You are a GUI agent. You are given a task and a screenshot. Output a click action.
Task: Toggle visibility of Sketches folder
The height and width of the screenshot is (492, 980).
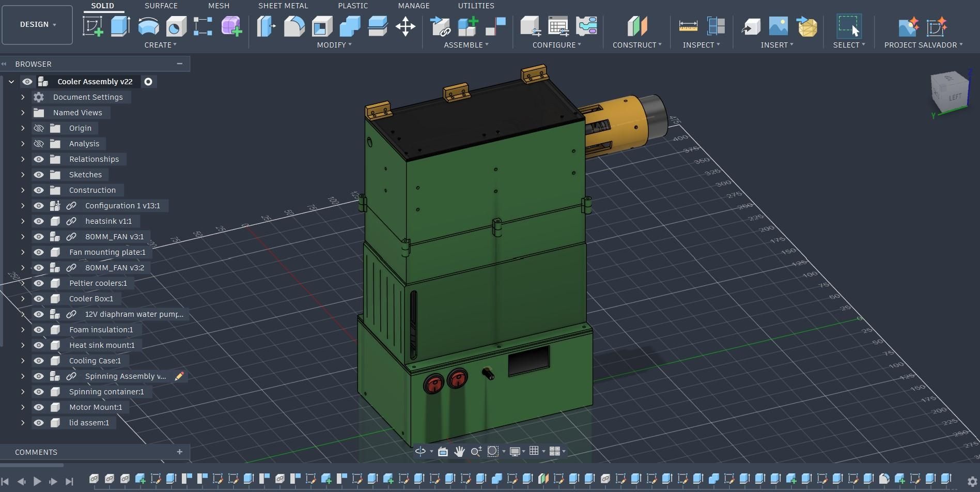39,175
